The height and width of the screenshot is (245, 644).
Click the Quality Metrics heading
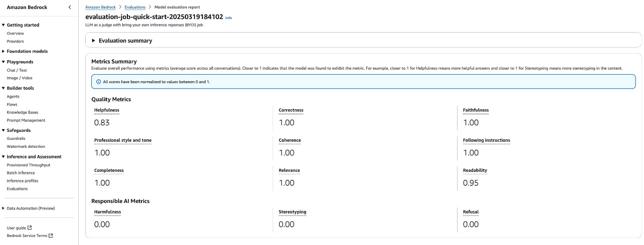coord(111,99)
